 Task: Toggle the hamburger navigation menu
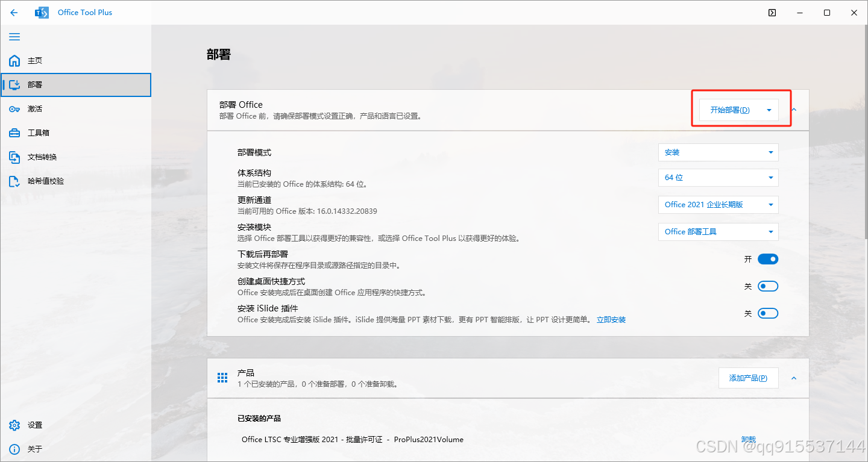point(14,37)
